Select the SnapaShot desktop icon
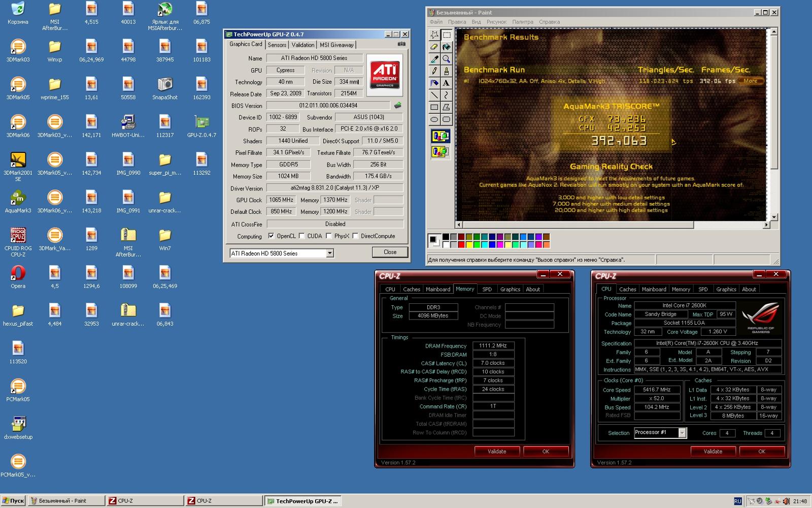Viewport: 812px width, 508px height. point(165,88)
